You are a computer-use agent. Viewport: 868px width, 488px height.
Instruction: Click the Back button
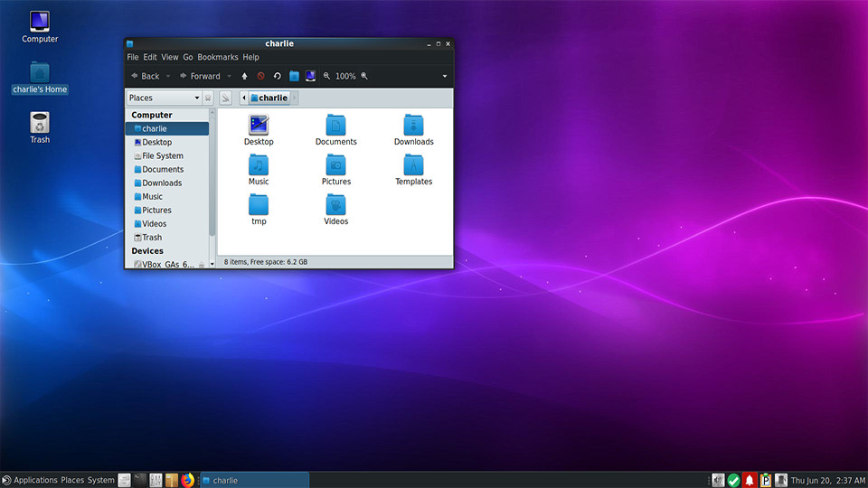146,76
